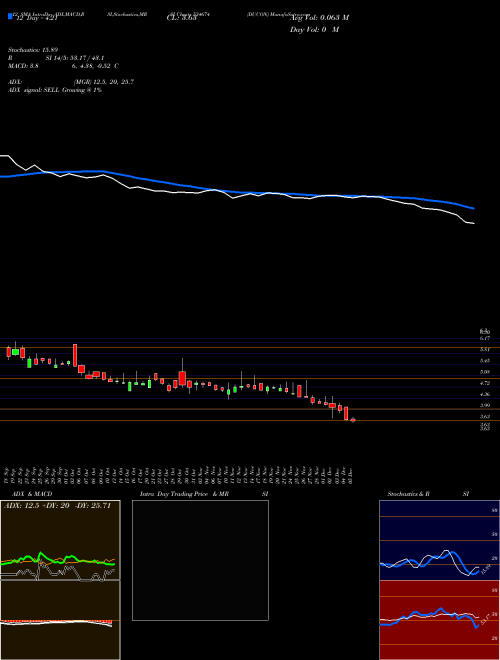Click the 5.08 price axis label
The image size is (500, 660).
coord(484,372)
